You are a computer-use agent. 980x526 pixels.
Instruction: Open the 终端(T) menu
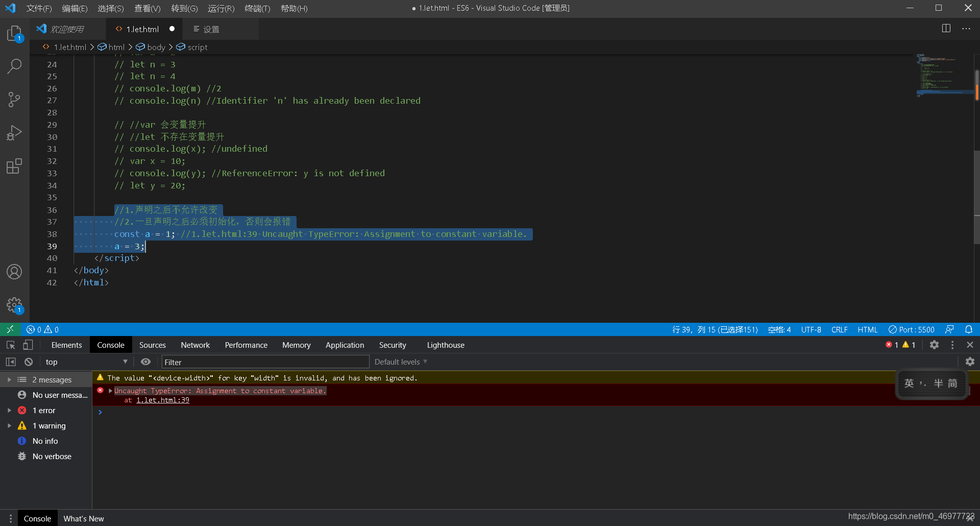257,8
